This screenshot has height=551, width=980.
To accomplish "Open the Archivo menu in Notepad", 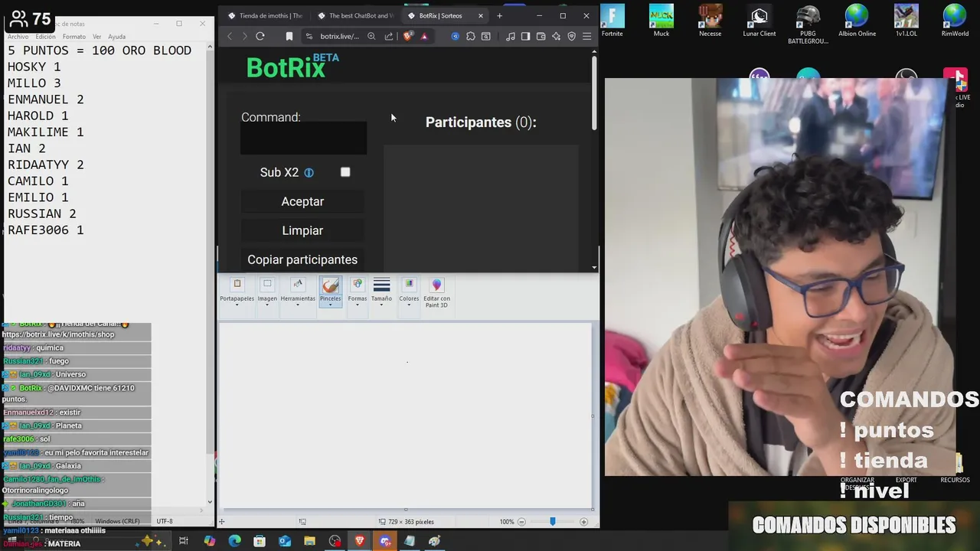I will [x=18, y=37].
